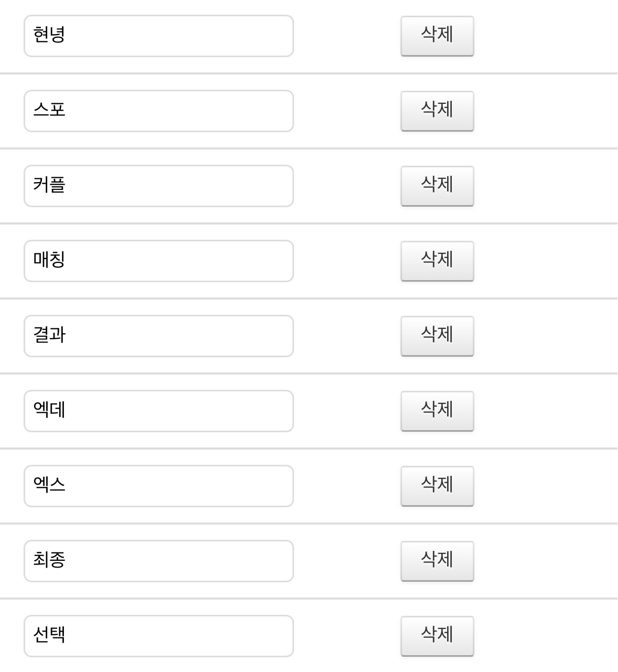Click into the 선택 input field
Image resolution: width=618 pixels, height=672 pixels.
pyautogui.click(x=158, y=636)
